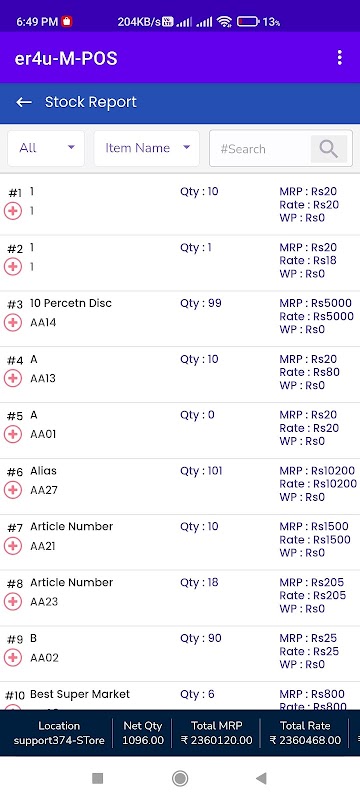
Task: Tap the magnifier search icon
Action: (329, 149)
